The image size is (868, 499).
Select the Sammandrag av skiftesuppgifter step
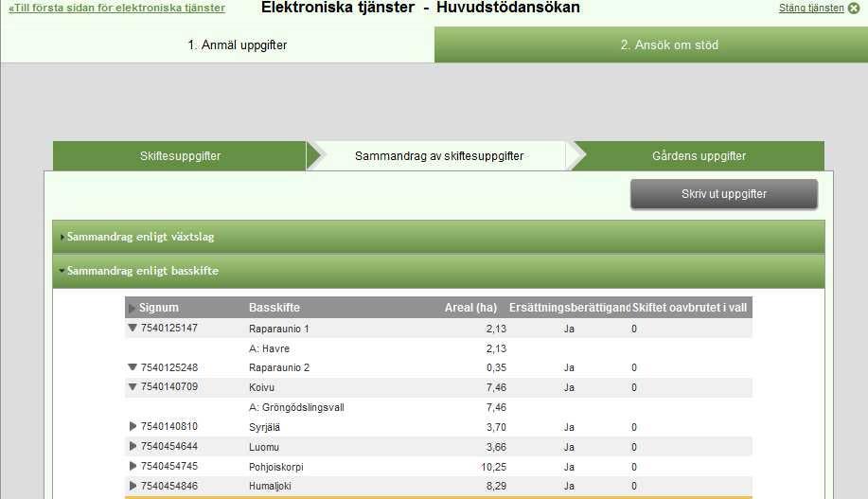point(439,156)
